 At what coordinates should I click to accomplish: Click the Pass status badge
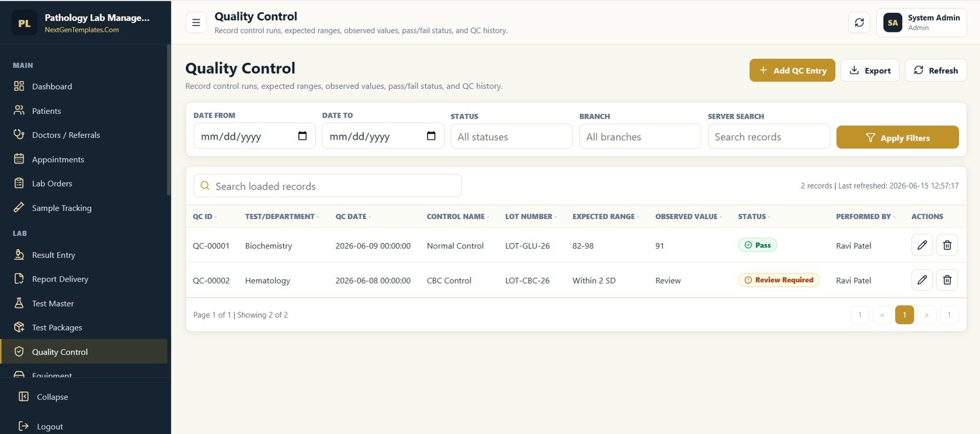758,245
